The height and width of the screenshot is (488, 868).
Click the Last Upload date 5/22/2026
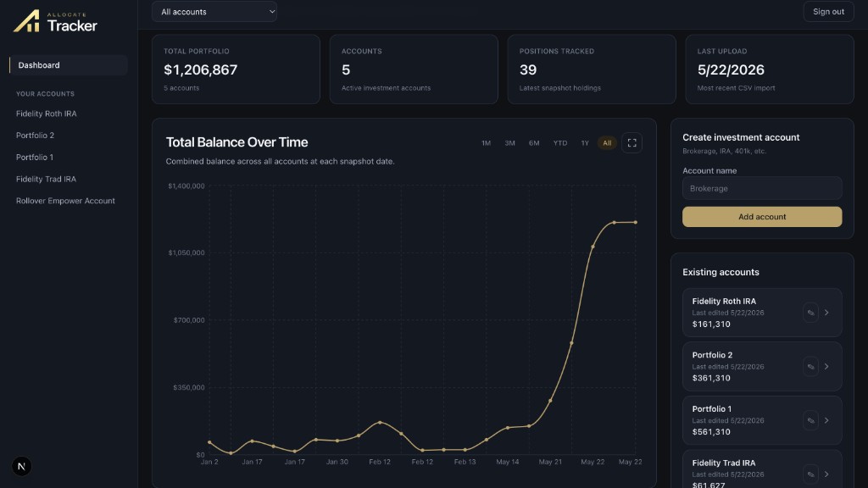coord(731,69)
